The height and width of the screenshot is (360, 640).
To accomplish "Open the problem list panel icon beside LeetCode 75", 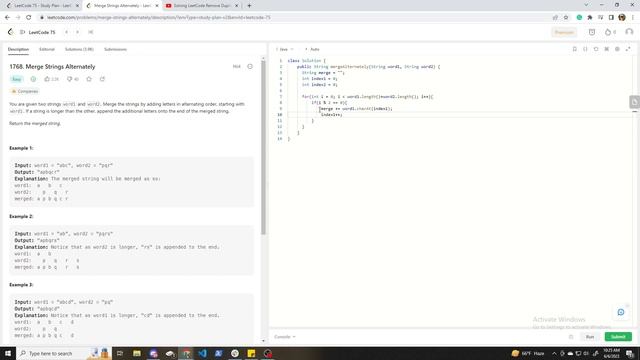I will click(x=22, y=32).
